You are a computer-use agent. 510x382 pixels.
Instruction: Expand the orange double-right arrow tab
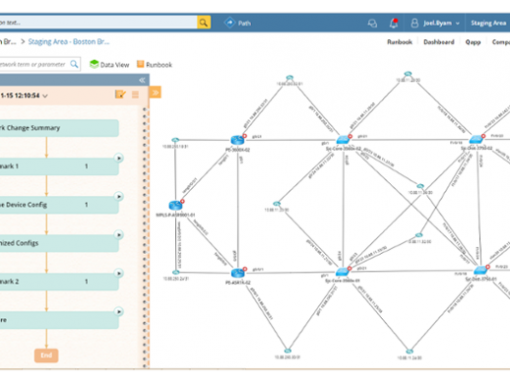click(155, 92)
